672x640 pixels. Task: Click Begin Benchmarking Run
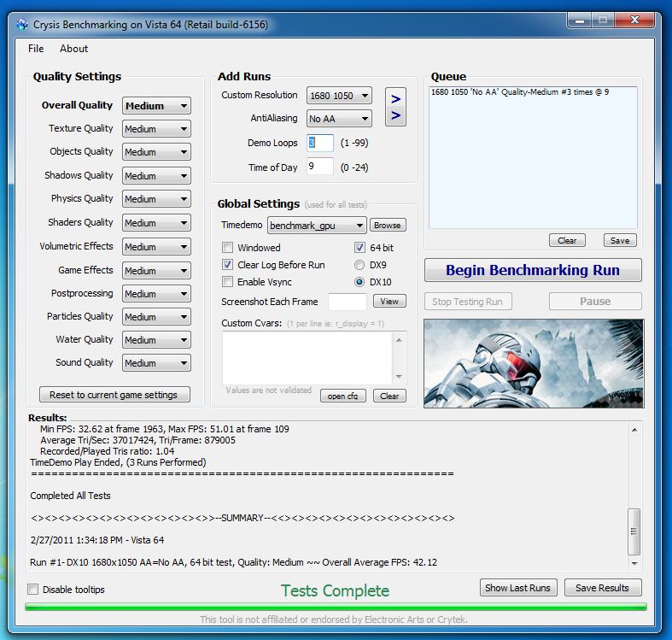[533, 270]
